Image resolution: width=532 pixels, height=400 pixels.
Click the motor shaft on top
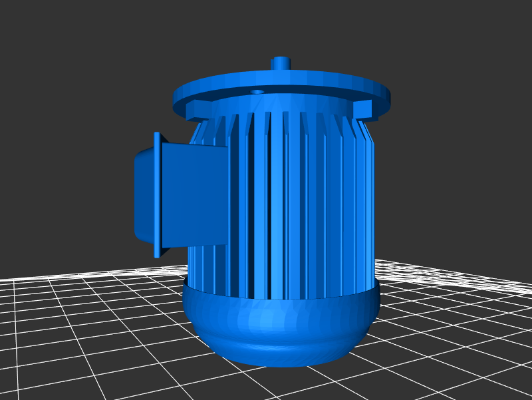[281, 62]
